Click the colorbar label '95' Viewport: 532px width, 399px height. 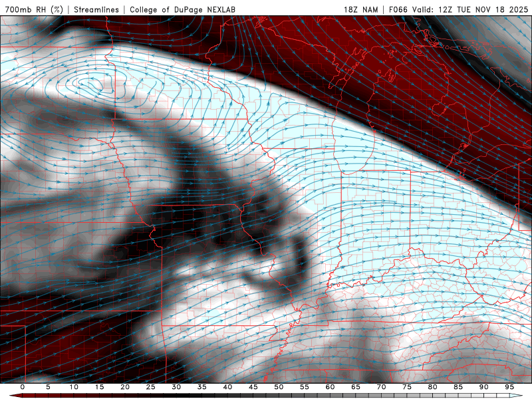pos(509,387)
